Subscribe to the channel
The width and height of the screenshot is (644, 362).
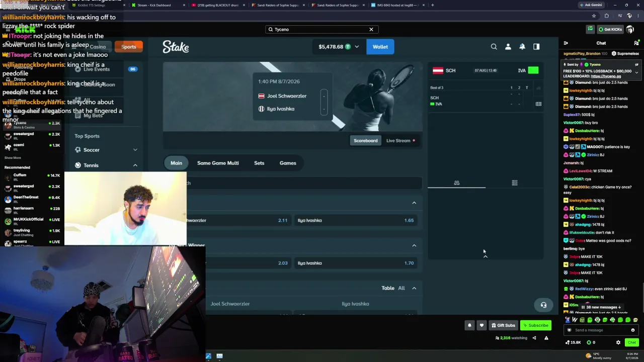536,325
